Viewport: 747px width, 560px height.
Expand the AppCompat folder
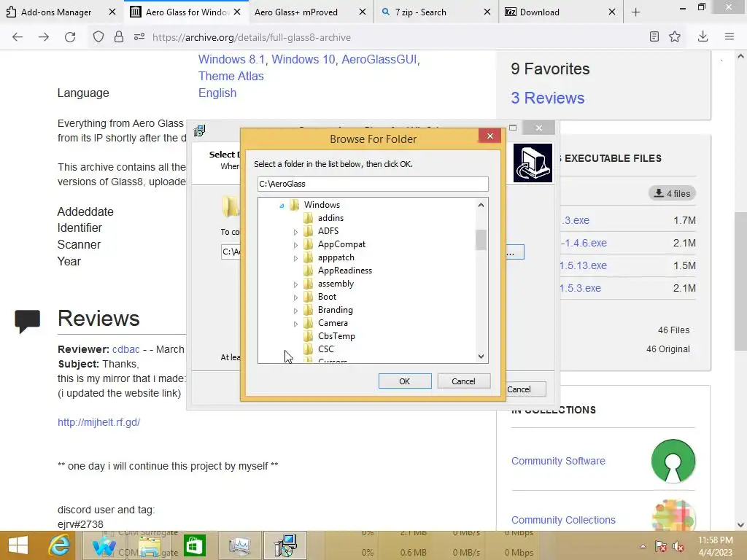(295, 245)
